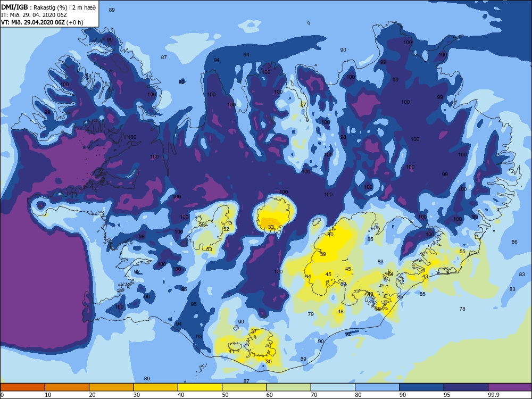
Task: Click the '48' humidity value on the map
Action: [340, 311]
